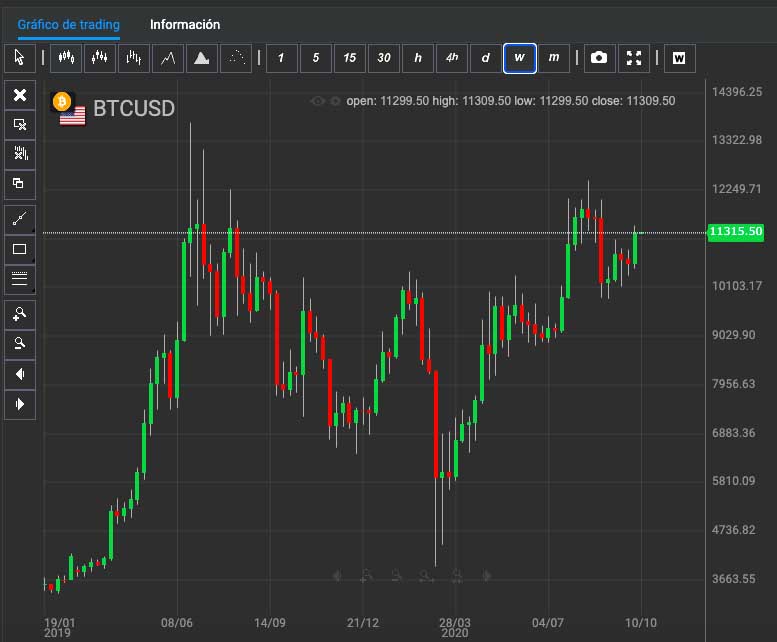
Task: Click the OHLC open/high/low/close readout text
Action: click(x=510, y=101)
